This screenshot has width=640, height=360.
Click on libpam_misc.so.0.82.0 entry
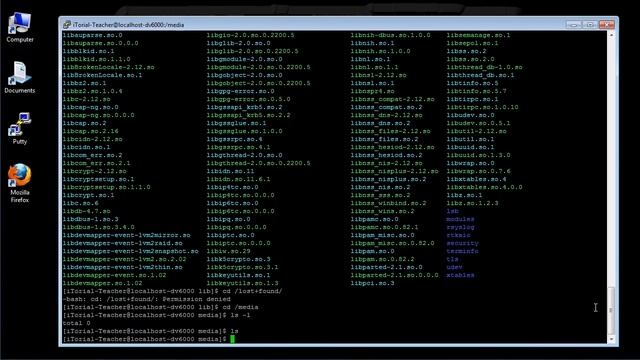(x=392, y=243)
